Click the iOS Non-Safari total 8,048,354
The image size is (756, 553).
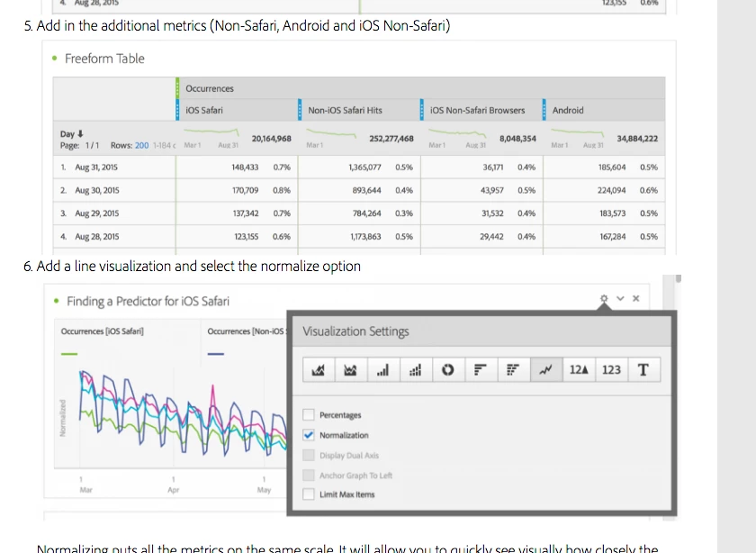(x=517, y=139)
